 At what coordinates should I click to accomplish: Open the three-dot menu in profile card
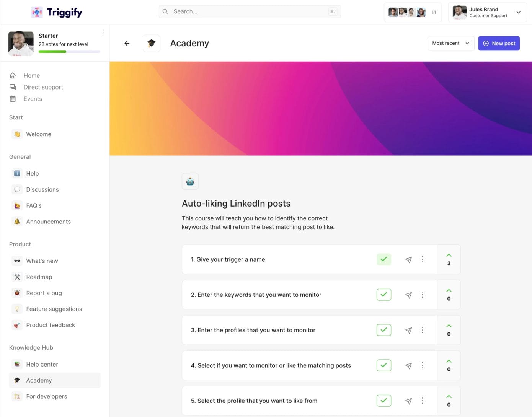[x=103, y=33]
